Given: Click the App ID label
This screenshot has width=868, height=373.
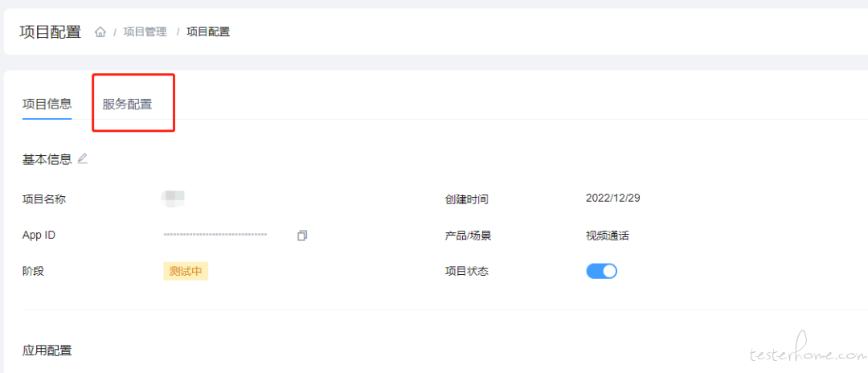Looking at the screenshot, I should pos(39,236).
